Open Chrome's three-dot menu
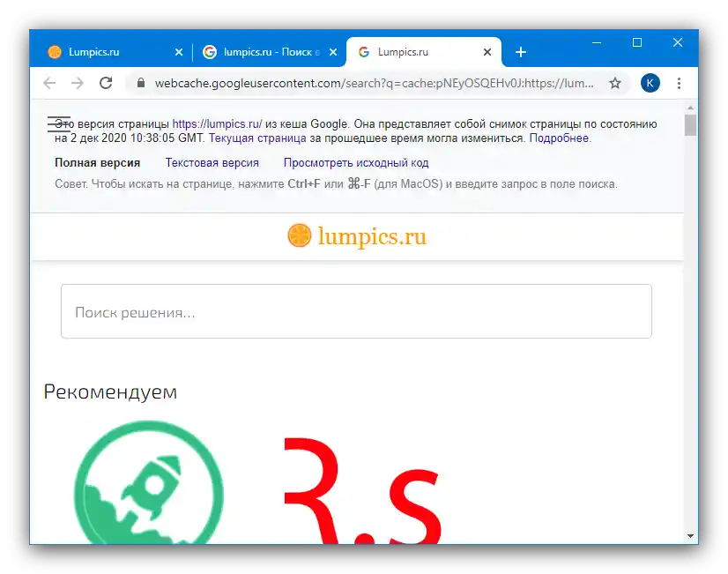 (x=679, y=83)
